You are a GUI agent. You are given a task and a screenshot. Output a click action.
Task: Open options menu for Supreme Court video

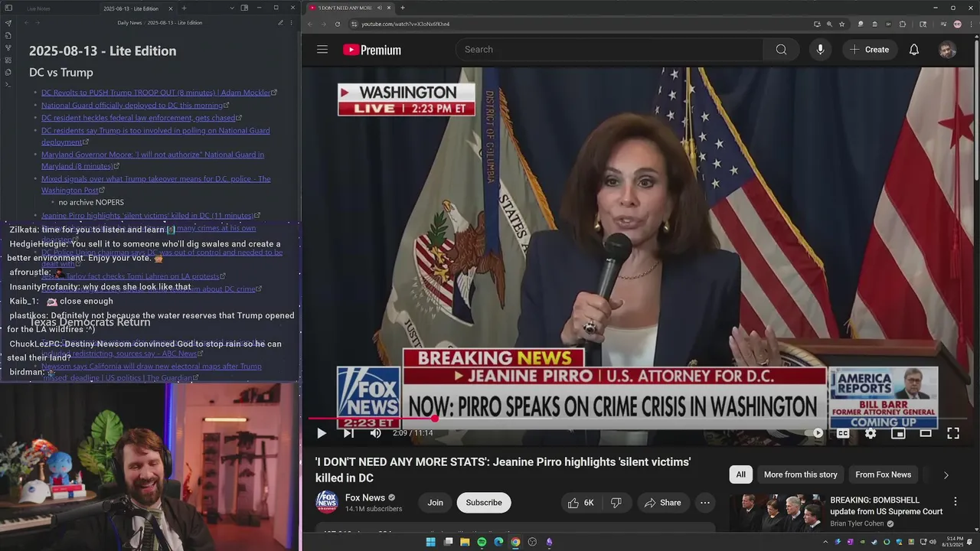pos(955,501)
